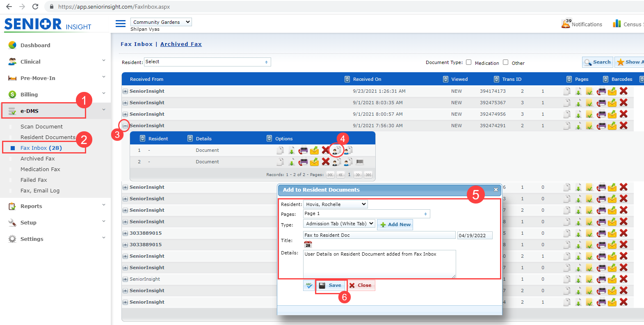Fax page 1 document using printer icon
Image resolution: width=644 pixels, height=325 pixels.
click(x=303, y=150)
